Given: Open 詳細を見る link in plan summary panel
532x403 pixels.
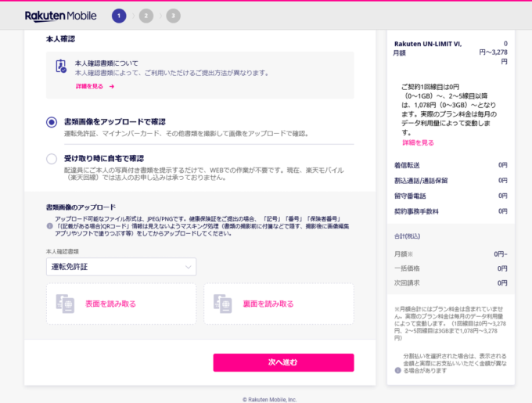Looking at the screenshot, I should (418, 143).
